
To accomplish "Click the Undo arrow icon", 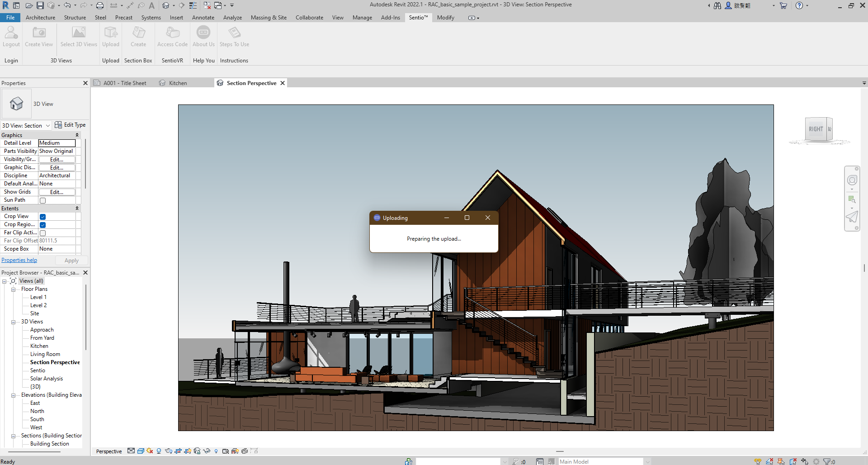I will 67,5.
